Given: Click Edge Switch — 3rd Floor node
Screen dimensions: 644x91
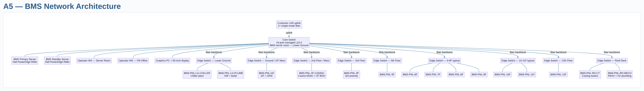Looking at the screenshot, I should point(351,61).
